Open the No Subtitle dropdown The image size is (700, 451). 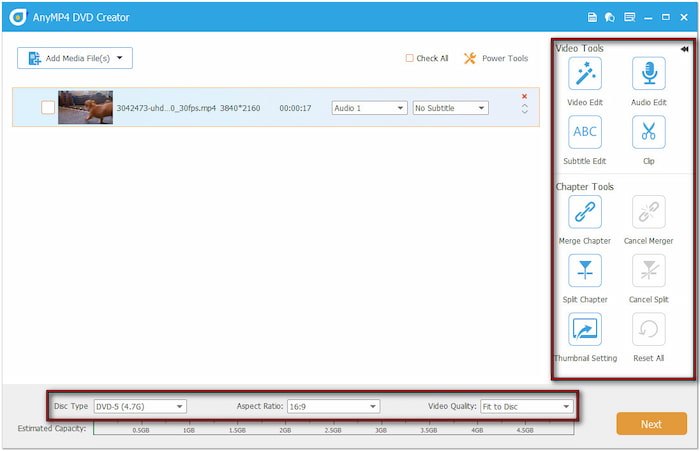click(450, 108)
